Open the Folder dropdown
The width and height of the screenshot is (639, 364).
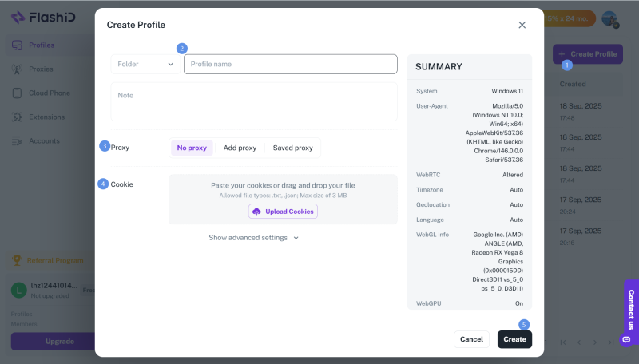(146, 64)
